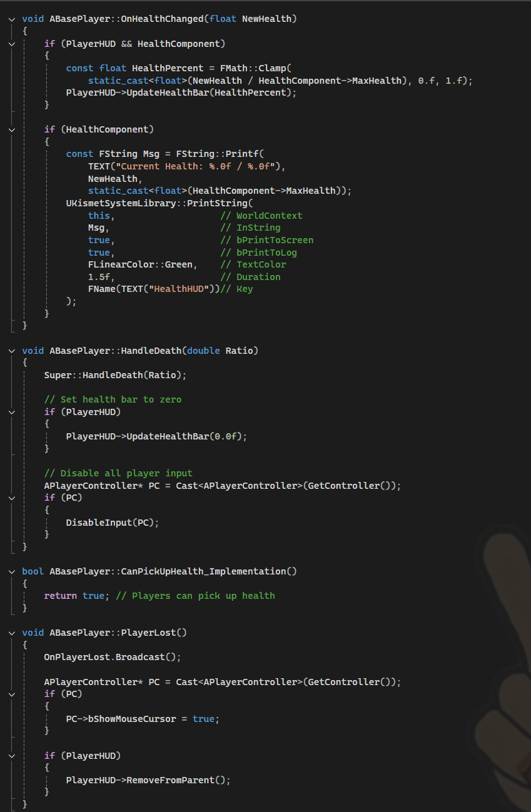This screenshot has width=531, height=812.
Task: Click '// Players can pick up health' comment
Action: 196,596
